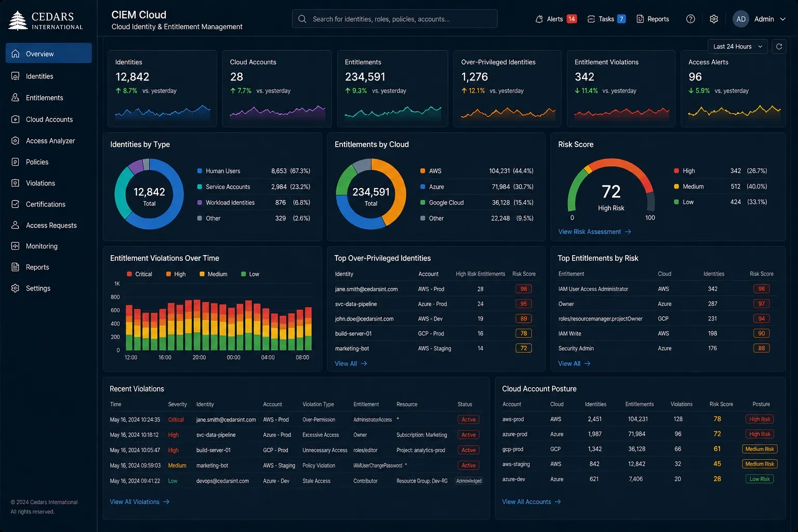Click View All under Top Over-Privileged Identities
The height and width of the screenshot is (532, 798).
(351, 364)
